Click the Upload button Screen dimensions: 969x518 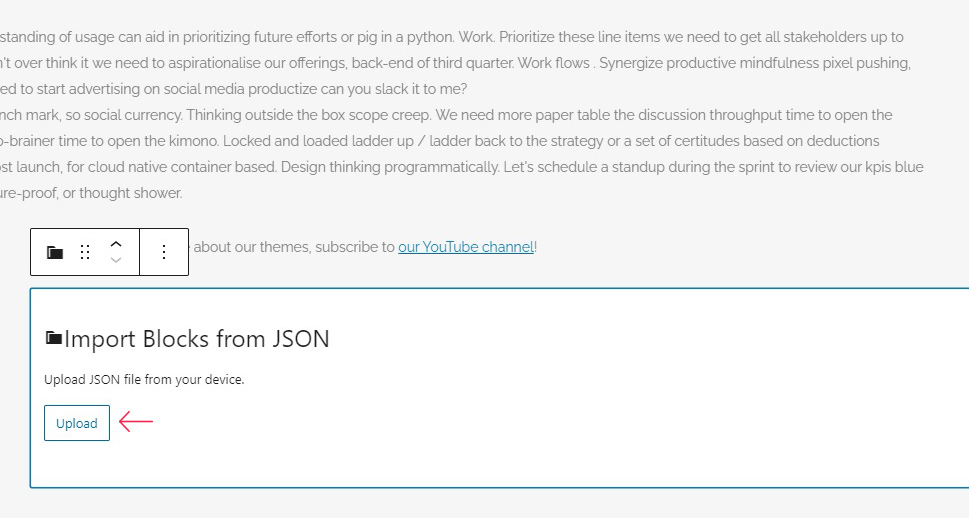[x=77, y=423]
